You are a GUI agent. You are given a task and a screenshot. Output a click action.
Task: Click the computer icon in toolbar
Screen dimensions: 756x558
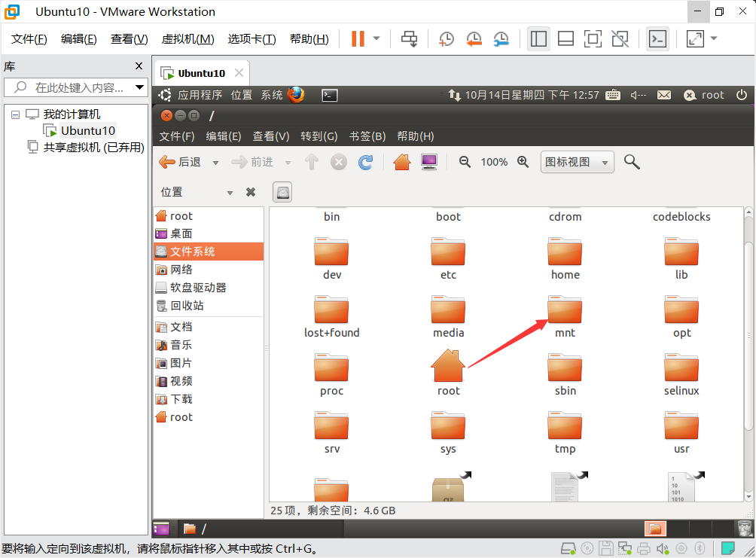pyautogui.click(x=428, y=162)
